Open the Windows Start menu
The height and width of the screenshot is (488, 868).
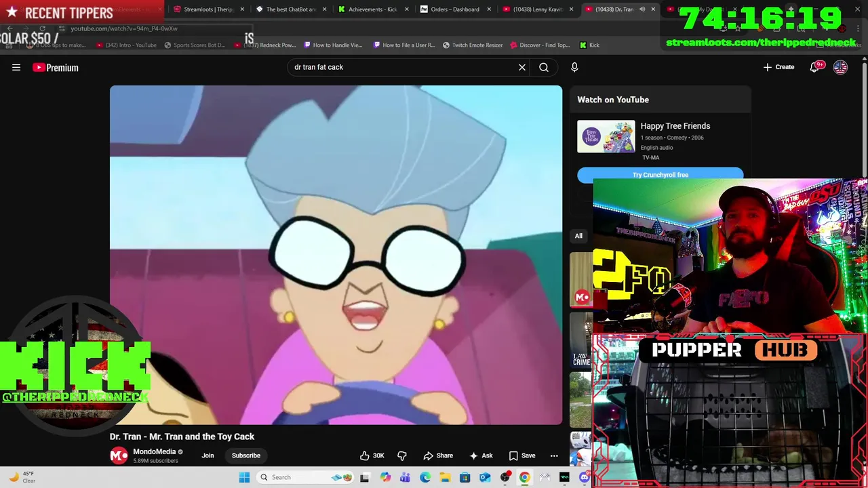244,477
